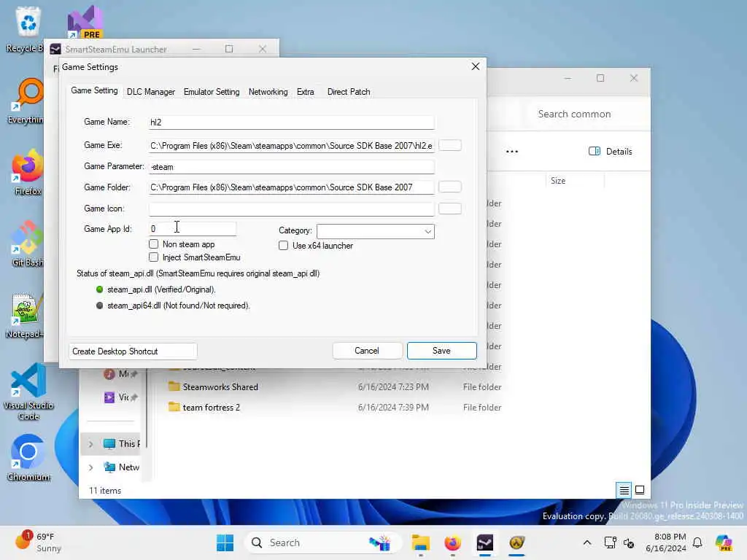Browse for the Game Exe file

pos(449,145)
